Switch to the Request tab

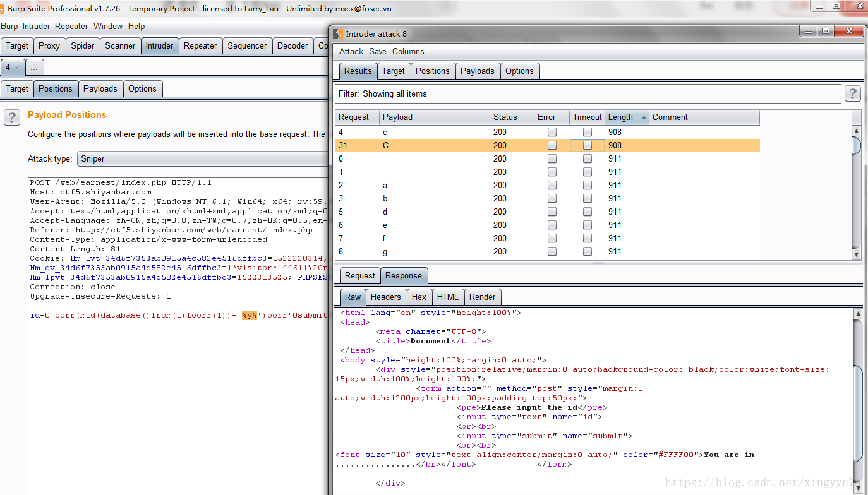coord(360,275)
